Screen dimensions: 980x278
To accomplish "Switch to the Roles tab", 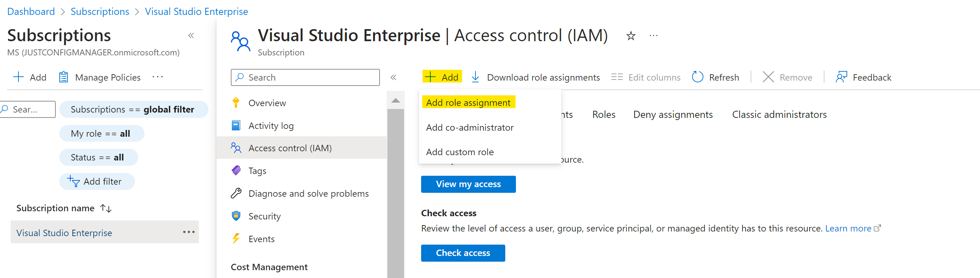I will [603, 114].
